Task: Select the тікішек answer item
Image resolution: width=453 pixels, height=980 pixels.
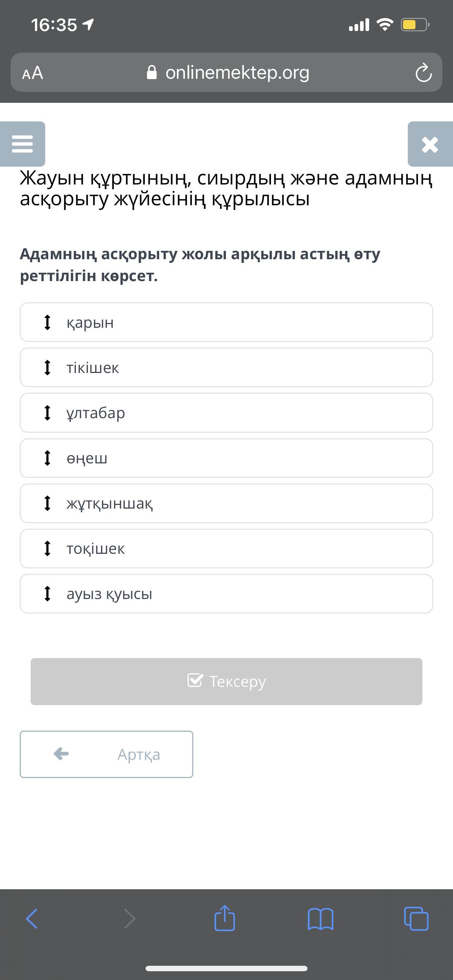Action: pyautogui.click(x=226, y=367)
